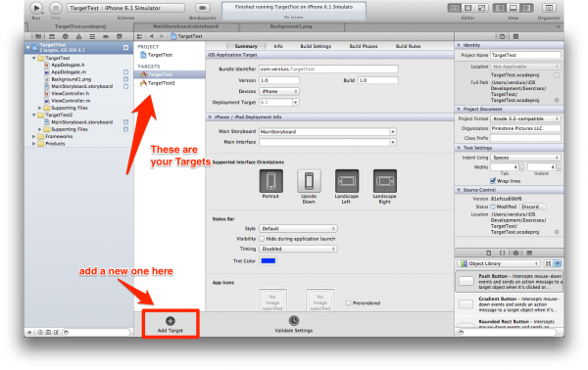This screenshot has width=588, height=370.
Task: Toggle the Prerendered checkbox
Action: pyautogui.click(x=348, y=303)
